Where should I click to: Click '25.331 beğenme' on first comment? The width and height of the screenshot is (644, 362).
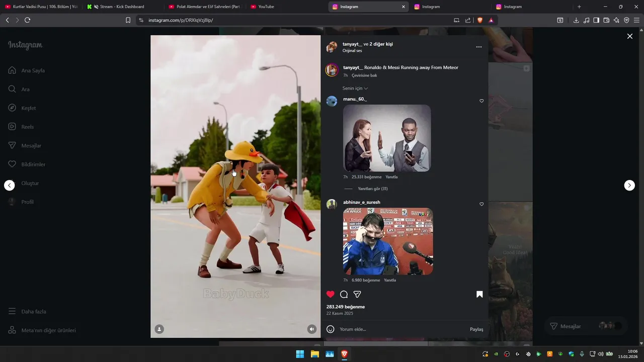(367, 177)
